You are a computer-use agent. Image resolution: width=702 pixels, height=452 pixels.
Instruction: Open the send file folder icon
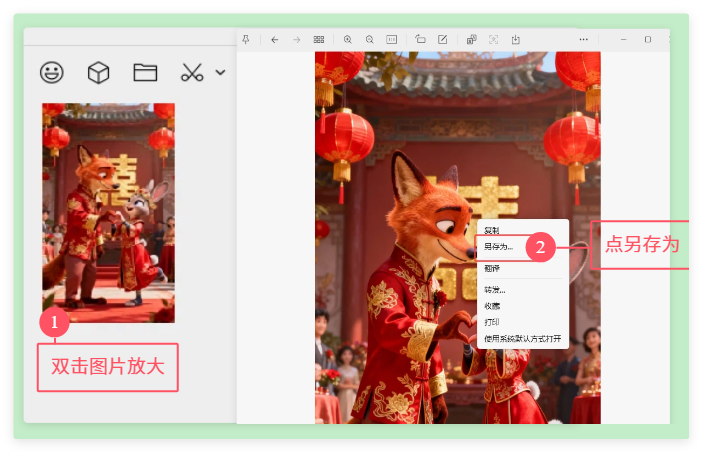(145, 72)
